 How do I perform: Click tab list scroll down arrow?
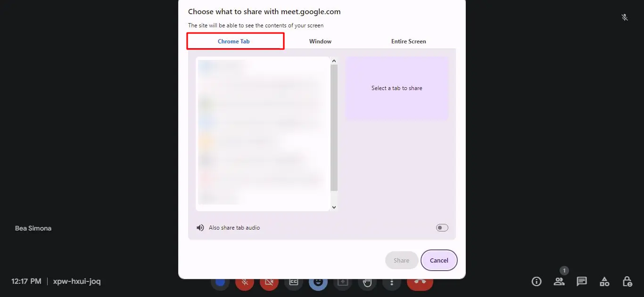coord(334,207)
